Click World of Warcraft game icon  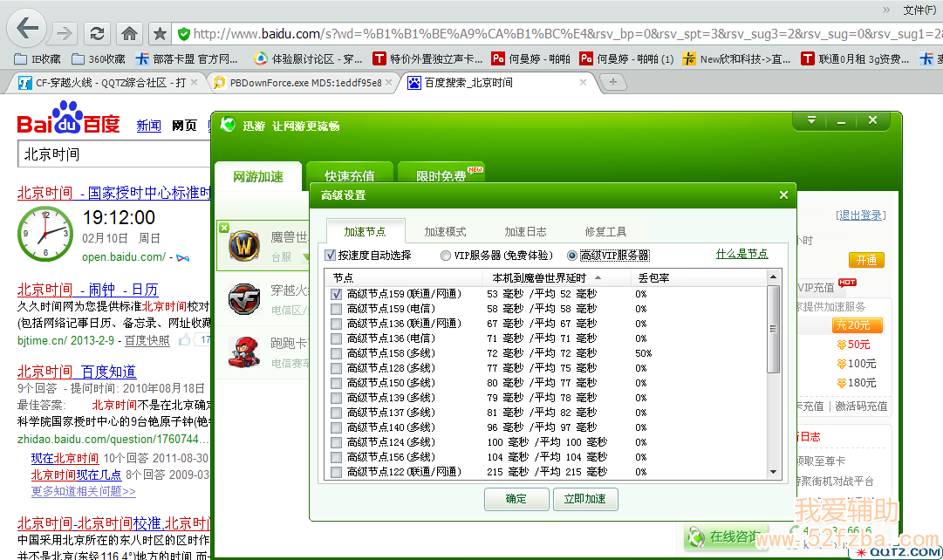click(x=243, y=245)
